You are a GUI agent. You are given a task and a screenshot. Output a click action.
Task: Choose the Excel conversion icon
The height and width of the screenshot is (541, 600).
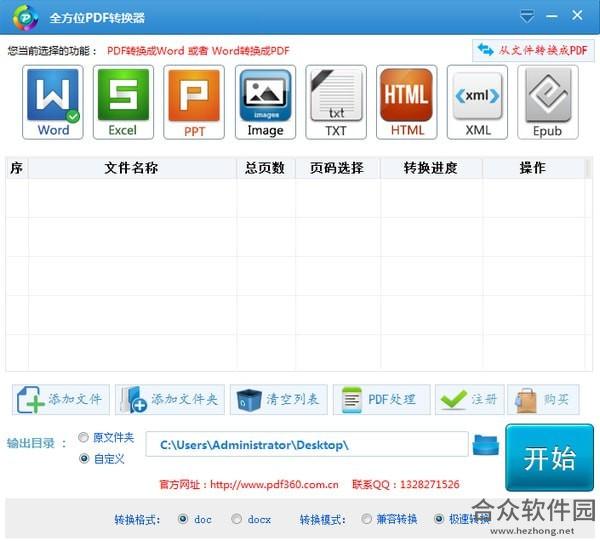(123, 102)
